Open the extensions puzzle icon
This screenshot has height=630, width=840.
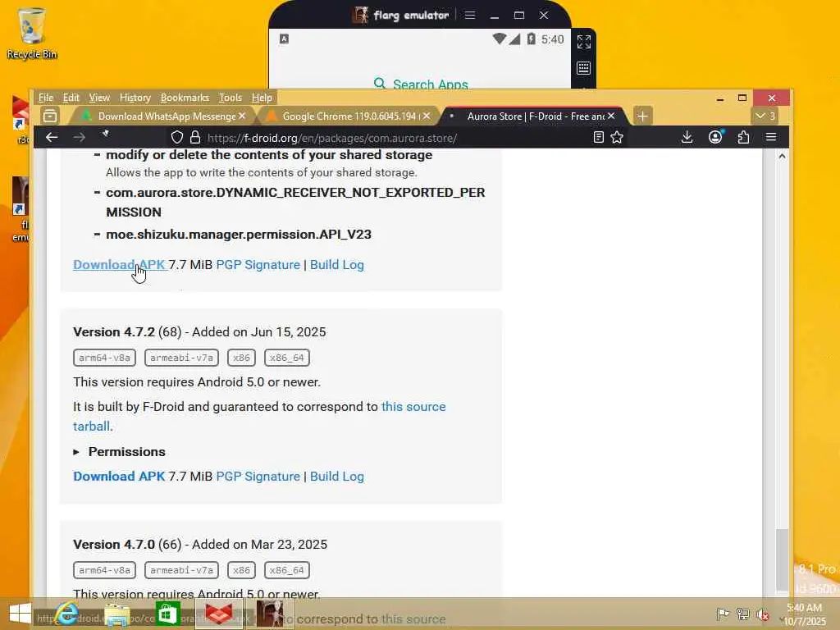(743, 137)
